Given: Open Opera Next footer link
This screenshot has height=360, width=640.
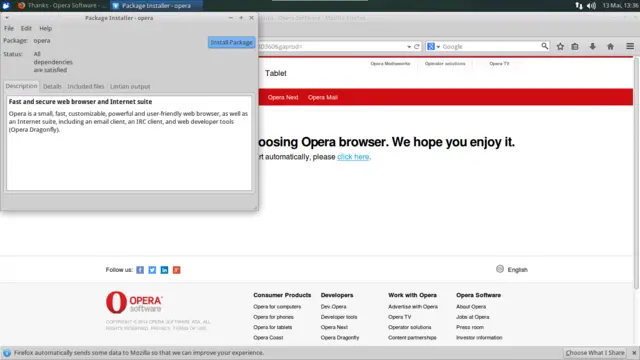Looking at the screenshot, I should (x=334, y=327).
